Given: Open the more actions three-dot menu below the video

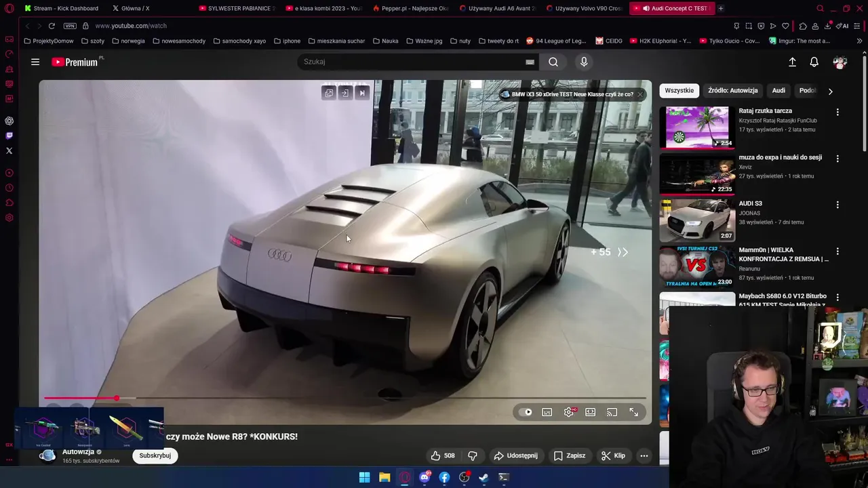Looking at the screenshot, I should [x=644, y=455].
